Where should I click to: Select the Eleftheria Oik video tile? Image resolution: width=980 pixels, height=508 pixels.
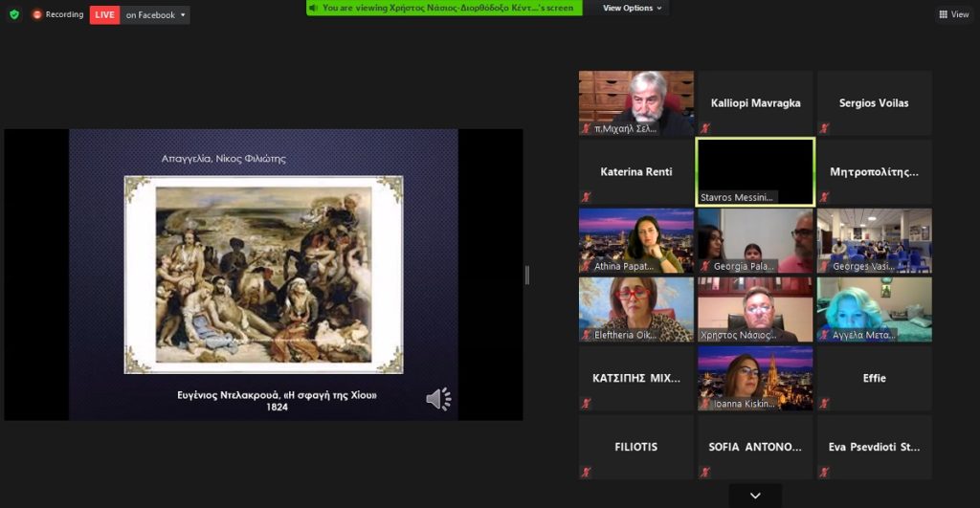(636, 309)
